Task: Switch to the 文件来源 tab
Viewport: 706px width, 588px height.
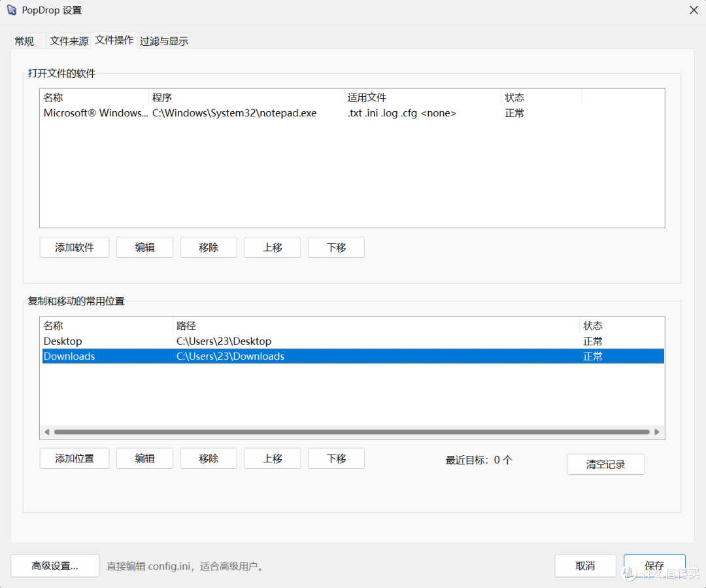Action: pyautogui.click(x=69, y=41)
